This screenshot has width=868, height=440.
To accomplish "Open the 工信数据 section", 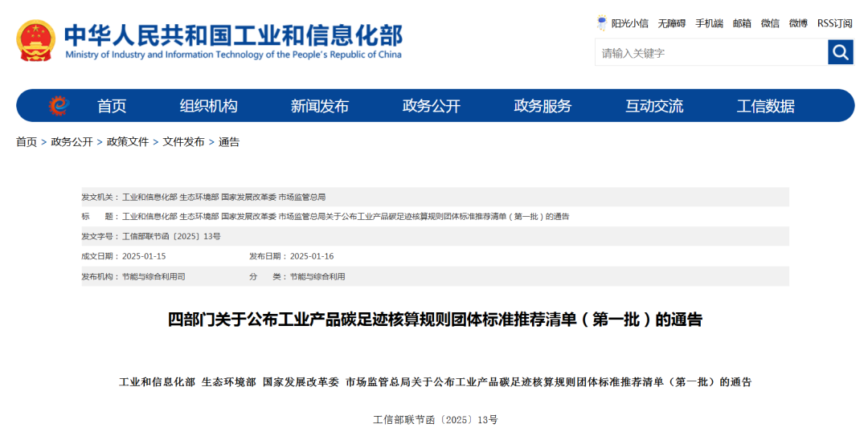I will pos(765,106).
